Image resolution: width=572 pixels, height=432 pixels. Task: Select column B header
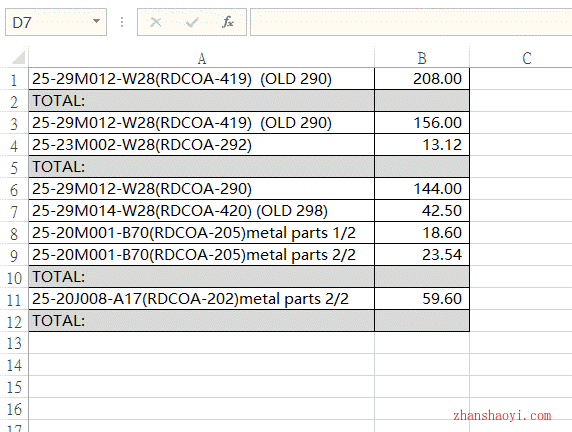[422, 58]
